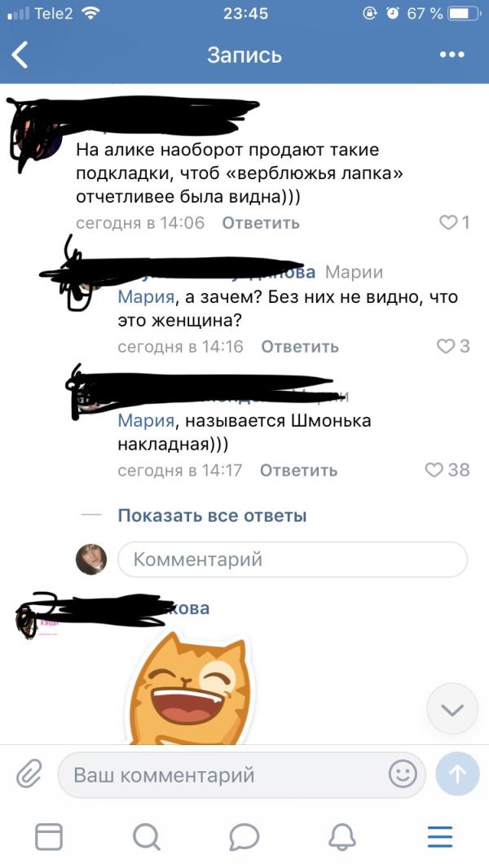
Task: Focus the Ваш комментарий input field
Action: (241, 774)
